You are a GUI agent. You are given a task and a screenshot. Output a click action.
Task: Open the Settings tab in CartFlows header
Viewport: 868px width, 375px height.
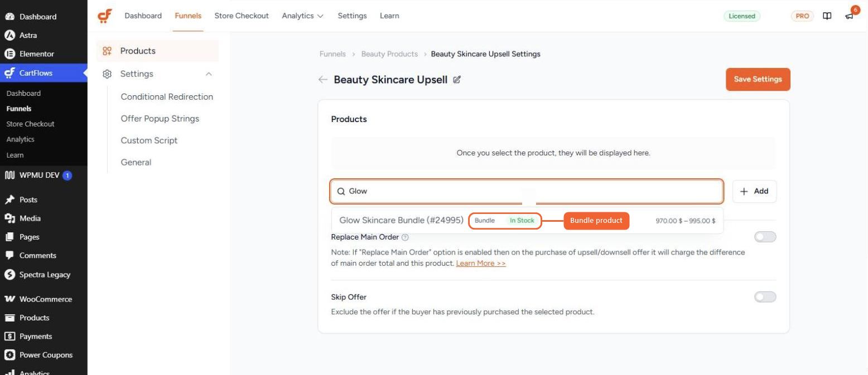[352, 16]
